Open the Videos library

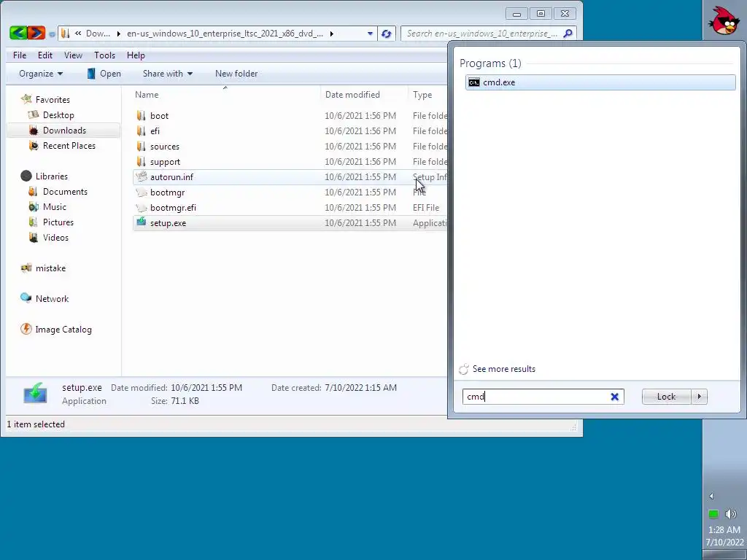coord(55,237)
